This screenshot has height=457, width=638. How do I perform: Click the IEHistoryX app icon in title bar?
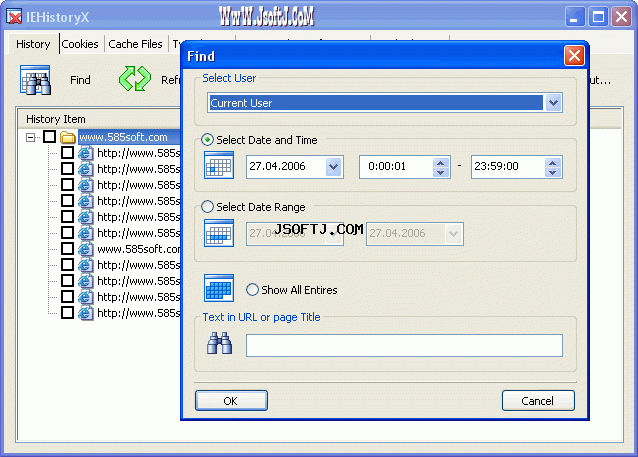click(x=14, y=17)
